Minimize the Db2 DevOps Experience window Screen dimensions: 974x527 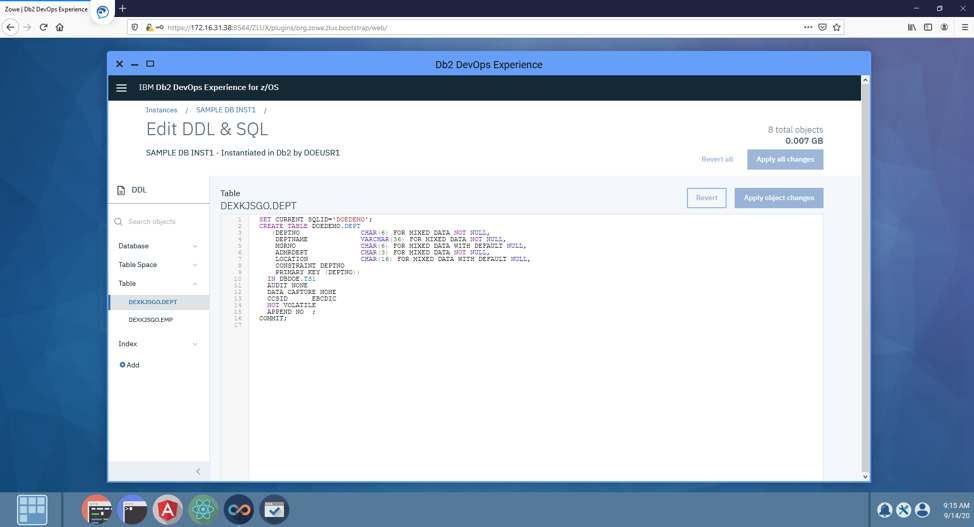tap(134, 65)
